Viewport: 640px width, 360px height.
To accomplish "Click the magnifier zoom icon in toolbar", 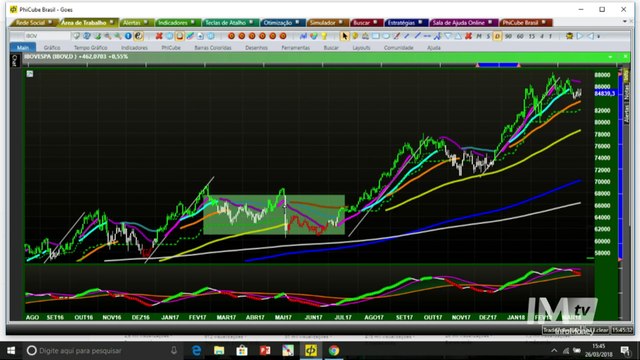I will click(108, 36).
